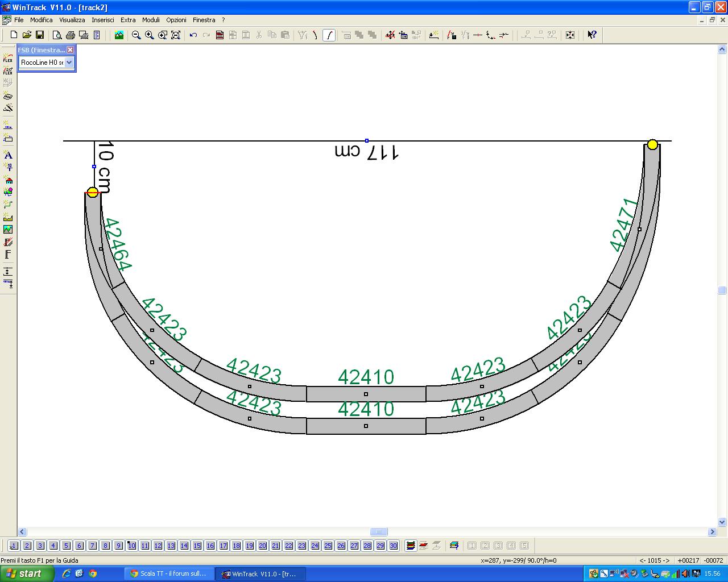Viewport: 728px width, 582px height.
Task: Switch to Scala TT forum Chrome taskbar window
Action: click(x=169, y=573)
